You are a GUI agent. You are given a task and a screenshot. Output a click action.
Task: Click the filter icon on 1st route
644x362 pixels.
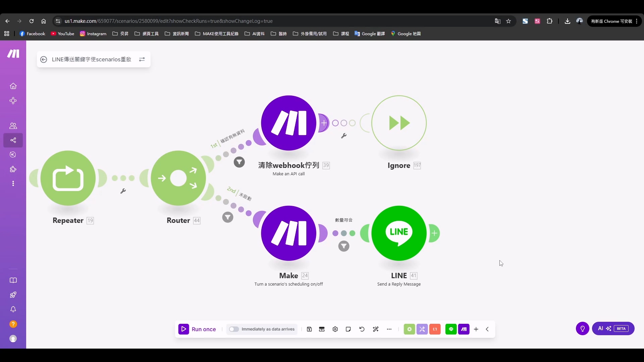tap(239, 162)
